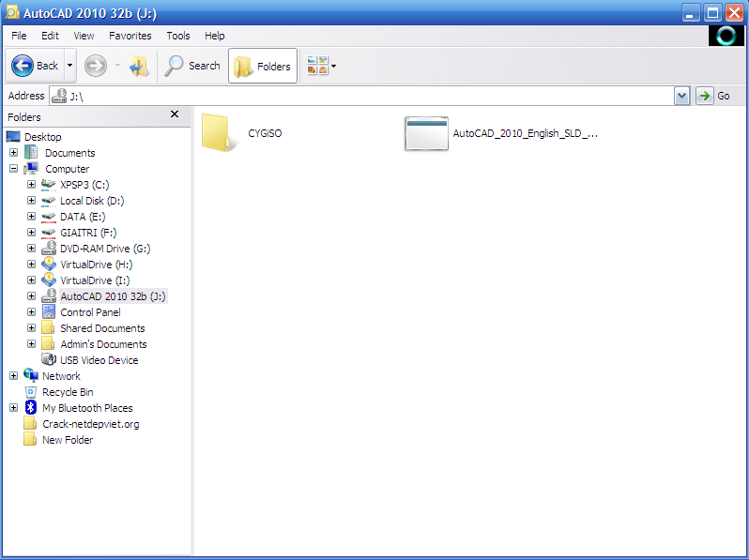Viewport: 749px width, 560px height.
Task: Expand the DATA (E:) drive node
Action: point(31,217)
